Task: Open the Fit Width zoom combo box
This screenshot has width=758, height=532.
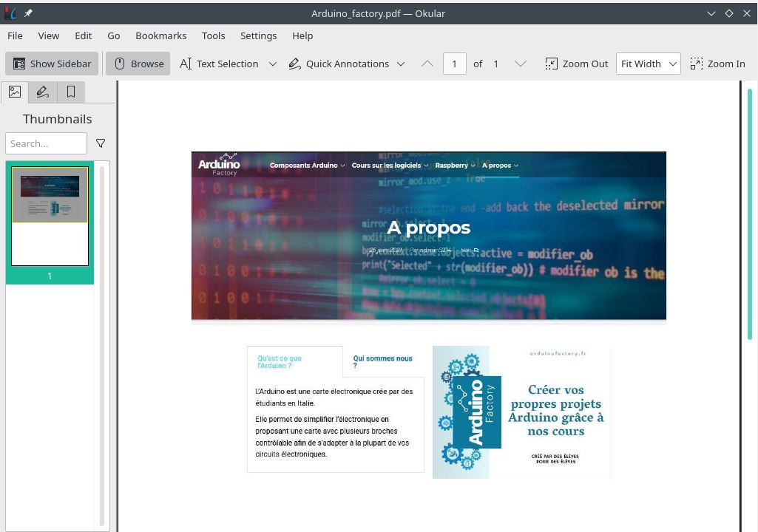Action: pos(648,64)
